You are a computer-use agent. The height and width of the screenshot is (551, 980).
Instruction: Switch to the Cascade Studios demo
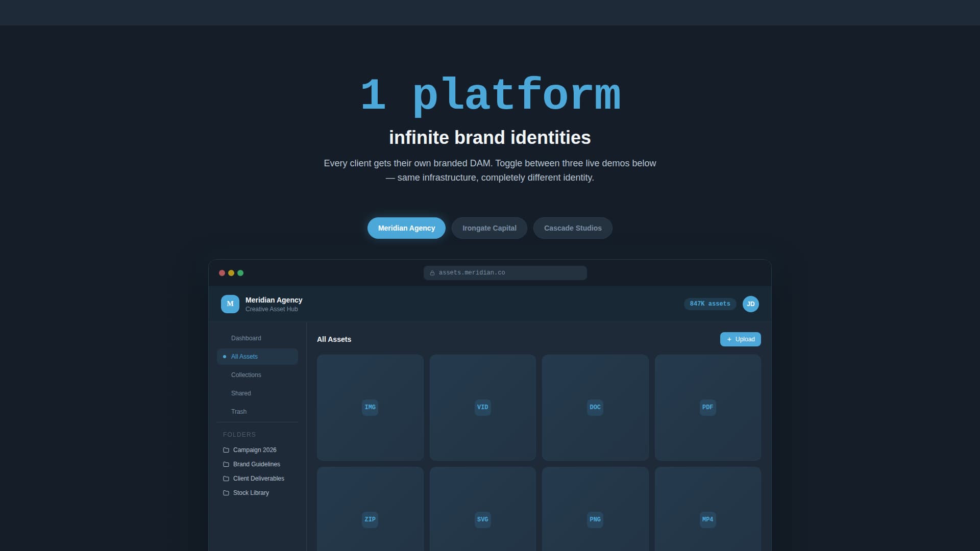click(572, 228)
